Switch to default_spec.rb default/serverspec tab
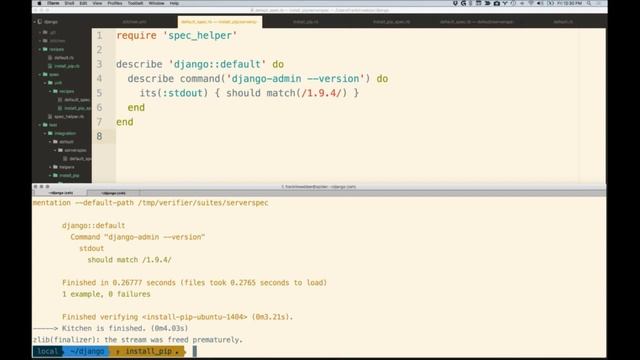 click(x=477, y=22)
